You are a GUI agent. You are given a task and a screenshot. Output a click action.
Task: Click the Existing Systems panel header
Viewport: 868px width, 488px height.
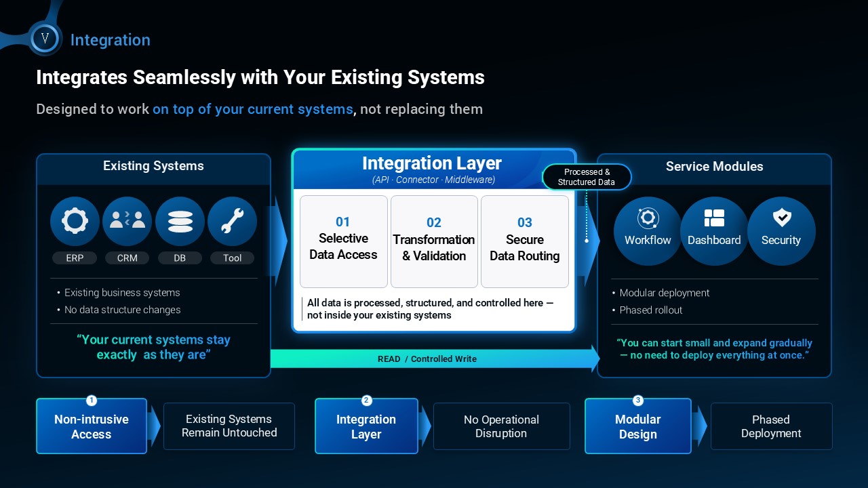[x=153, y=167]
